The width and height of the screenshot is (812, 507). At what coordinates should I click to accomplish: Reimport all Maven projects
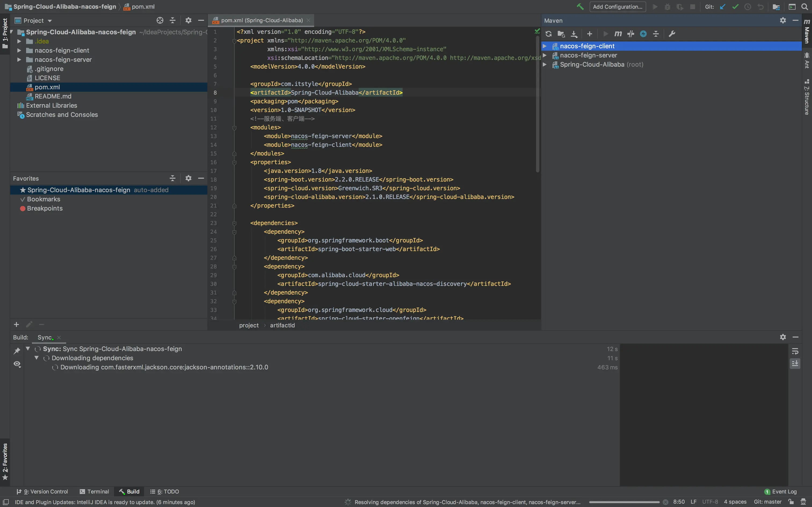coord(548,34)
